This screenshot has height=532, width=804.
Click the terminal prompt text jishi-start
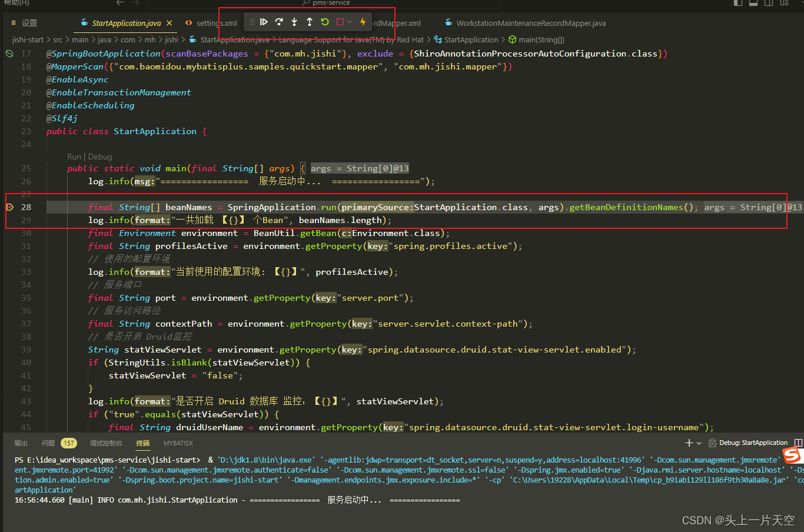click(177, 460)
